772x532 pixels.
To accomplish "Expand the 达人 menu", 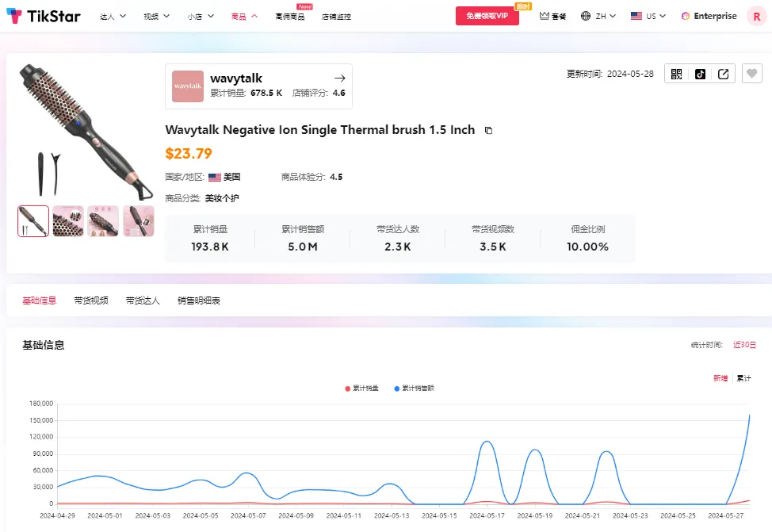I will coord(113,17).
